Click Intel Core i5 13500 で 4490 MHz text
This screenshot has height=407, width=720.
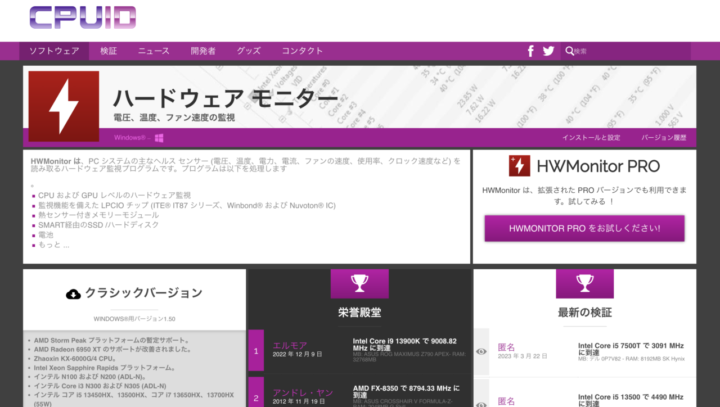[630, 400]
